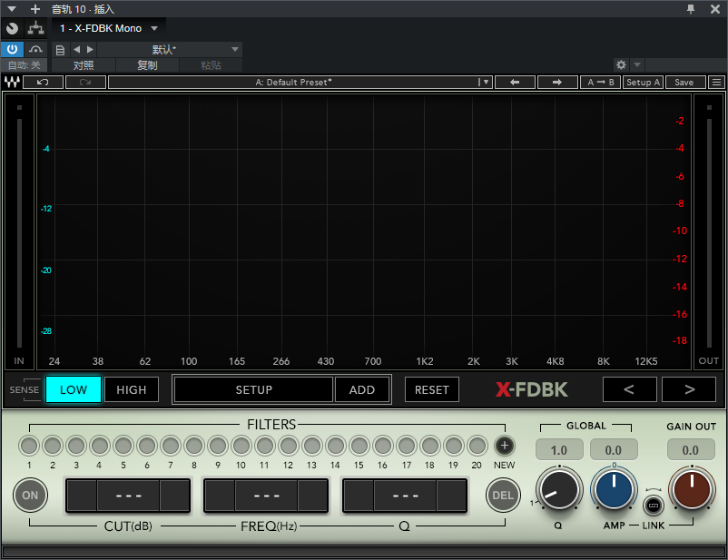Select filter 14 indicator
This screenshot has height=560, width=728.
click(x=336, y=446)
